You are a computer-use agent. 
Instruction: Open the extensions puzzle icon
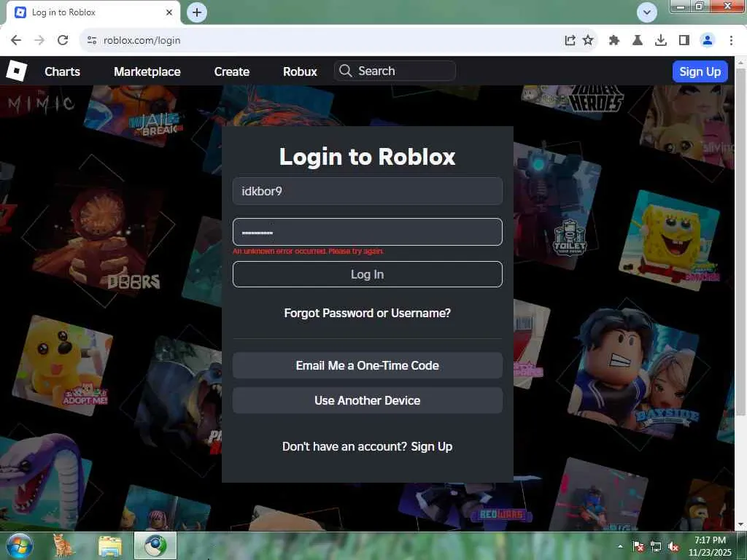pyautogui.click(x=614, y=41)
